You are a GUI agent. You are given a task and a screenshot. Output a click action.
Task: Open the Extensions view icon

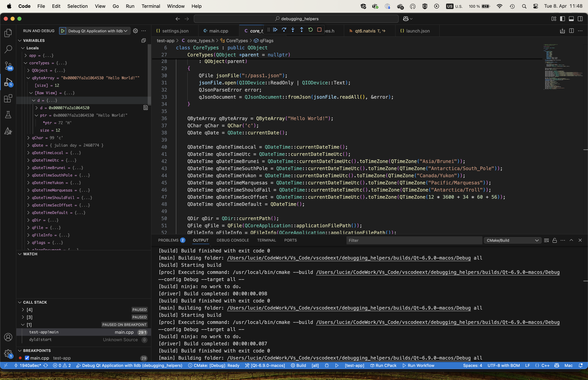[x=8, y=98]
